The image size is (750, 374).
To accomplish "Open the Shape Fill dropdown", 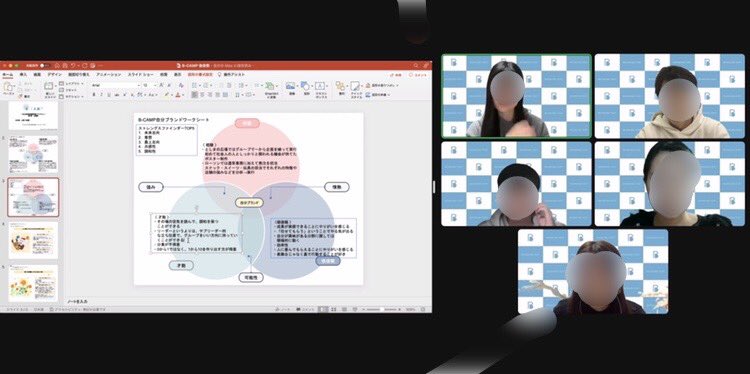I will 381,85.
